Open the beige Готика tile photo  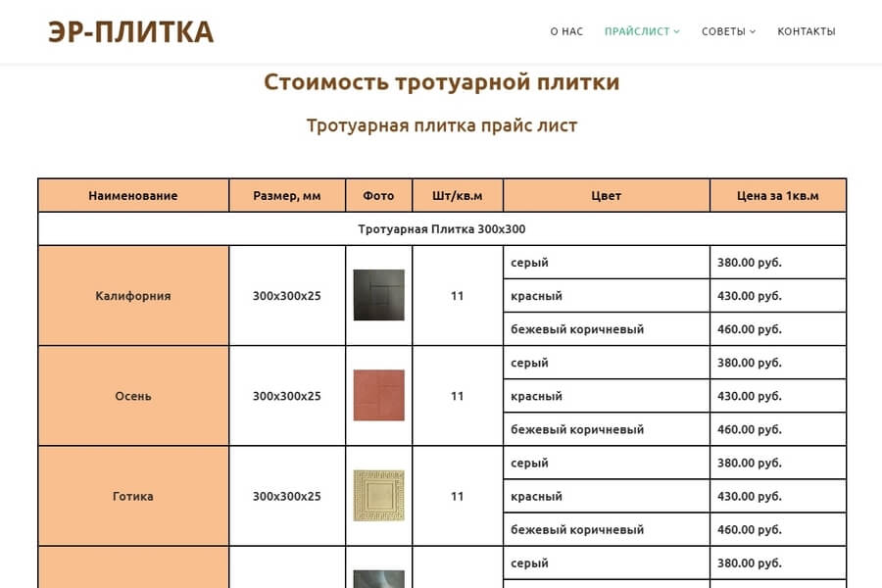378,496
